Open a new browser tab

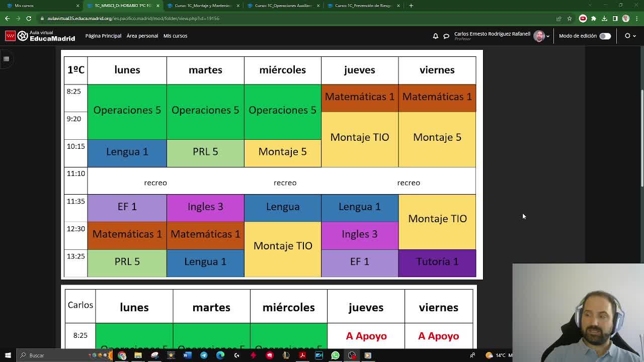pos(411,6)
